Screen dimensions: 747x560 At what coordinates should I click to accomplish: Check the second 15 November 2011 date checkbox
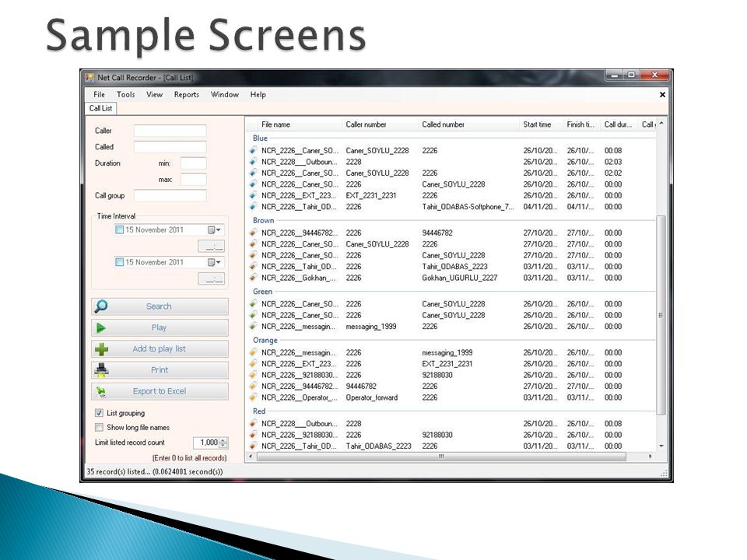120,262
